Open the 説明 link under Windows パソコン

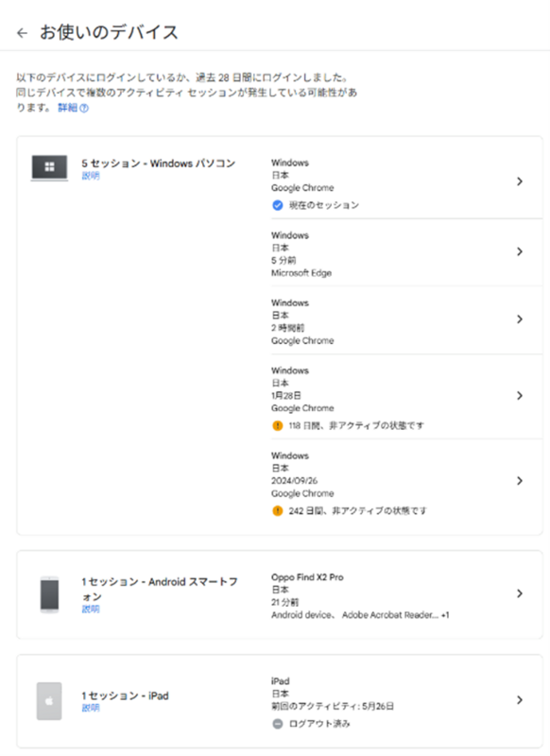91,176
